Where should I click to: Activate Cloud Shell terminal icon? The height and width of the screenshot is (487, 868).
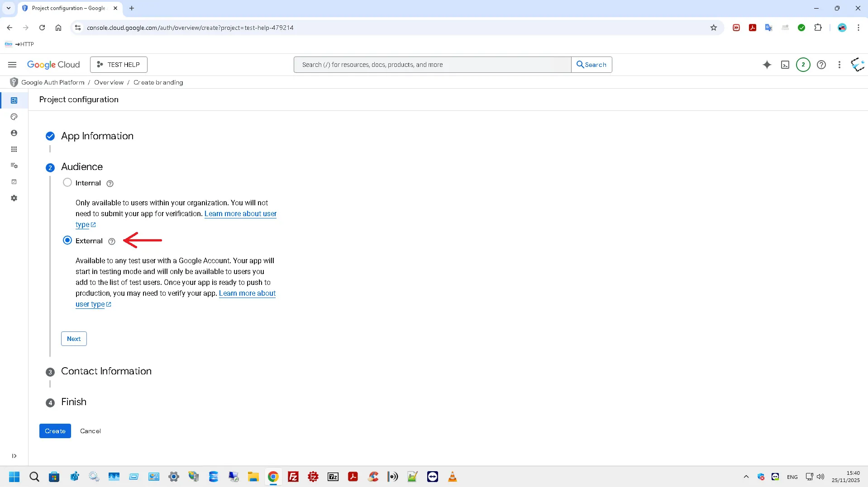(x=785, y=65)
